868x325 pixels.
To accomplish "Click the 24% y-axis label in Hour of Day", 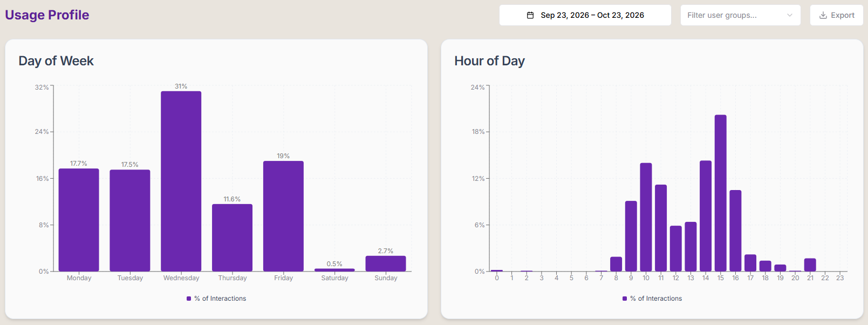I will (x=477, y=87).
